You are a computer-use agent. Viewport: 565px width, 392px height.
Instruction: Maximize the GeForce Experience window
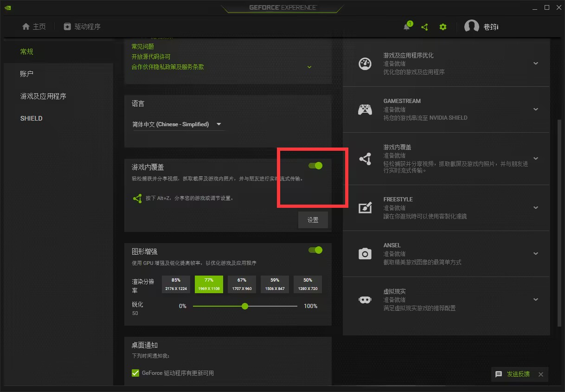pos(547,7)
